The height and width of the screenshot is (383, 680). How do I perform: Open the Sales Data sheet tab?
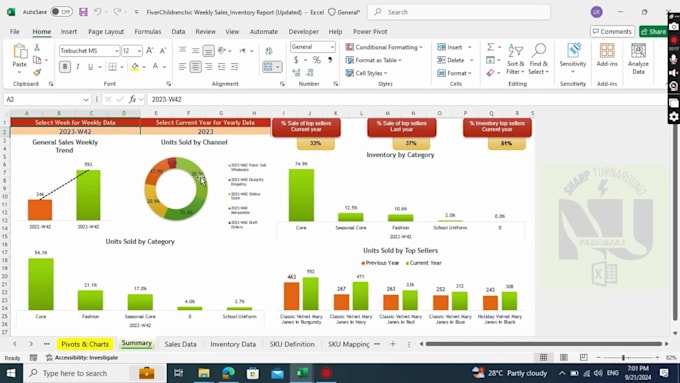[180, 344]
